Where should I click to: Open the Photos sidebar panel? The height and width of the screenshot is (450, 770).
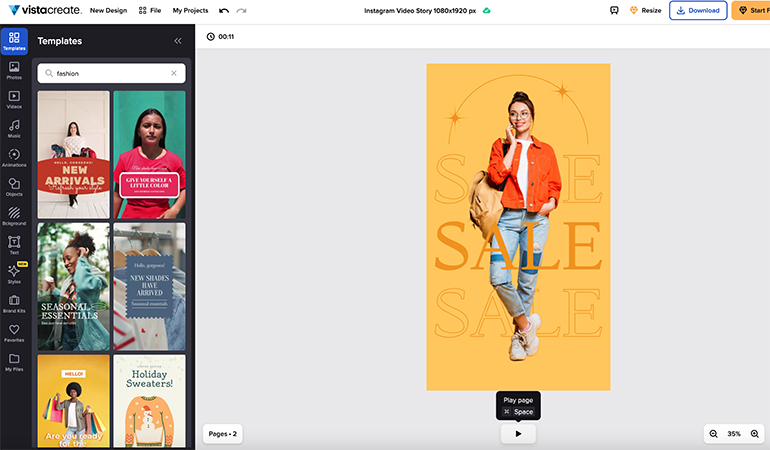click(14, 70)
